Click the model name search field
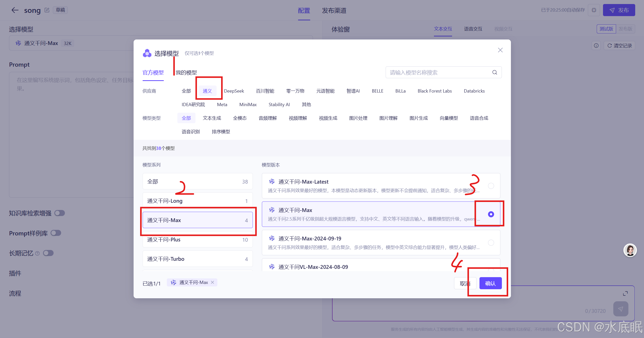Image resolution: width=644 pixels, height=338 pixels. pyautogui.click(x=438, y=72)
